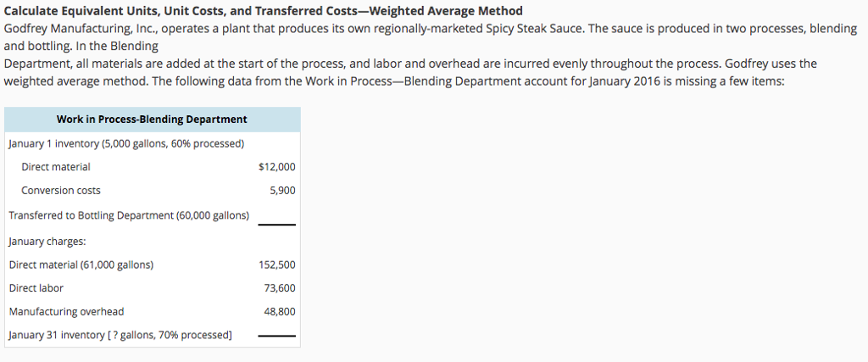The height and width of the screenshot is (362, 868).
Task: Select the Direct labor row label
Action: pos(36,288)
